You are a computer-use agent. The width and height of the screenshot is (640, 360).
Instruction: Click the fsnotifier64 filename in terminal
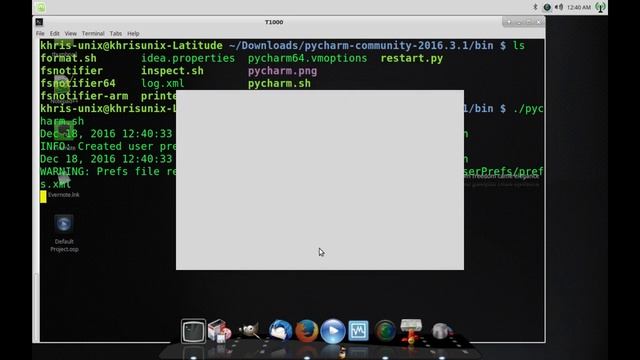coord(78,84)
